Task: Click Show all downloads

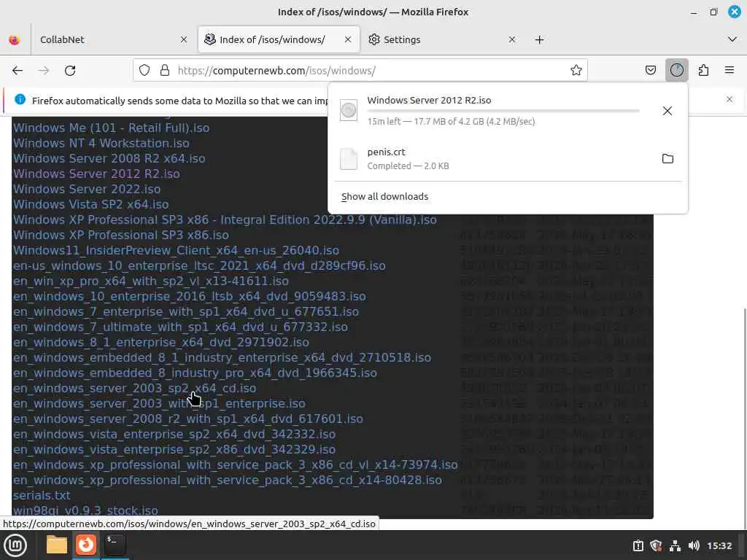Action: point(384,197)
